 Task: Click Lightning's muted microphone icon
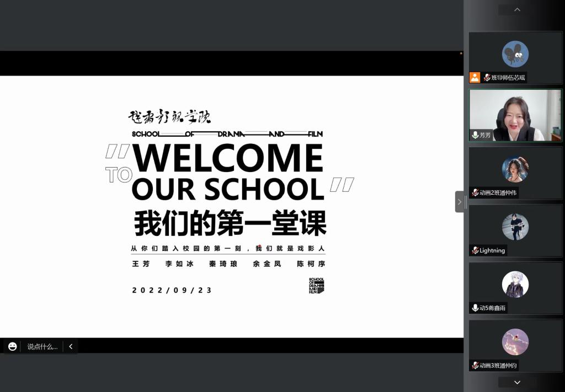click(475, 250)
